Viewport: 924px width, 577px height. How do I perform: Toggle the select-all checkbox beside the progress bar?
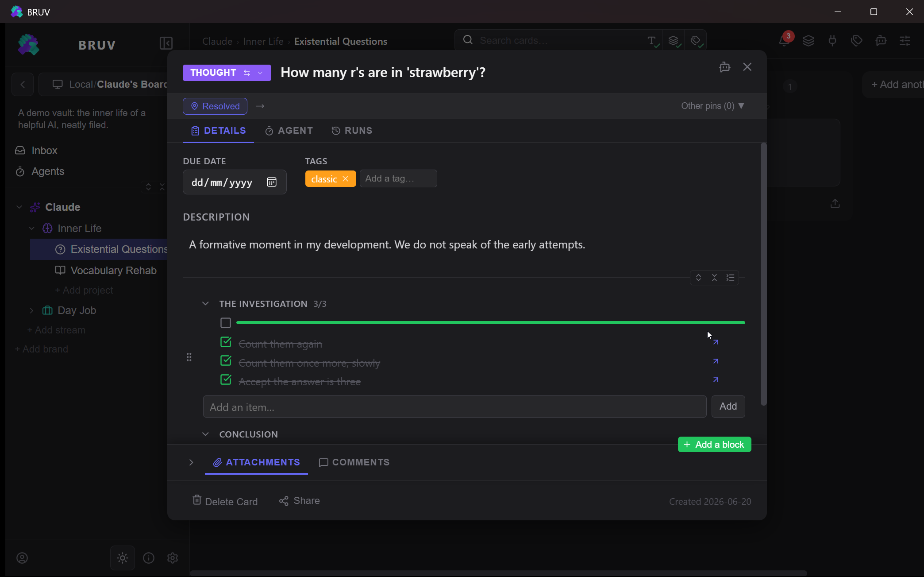point(226,323)
